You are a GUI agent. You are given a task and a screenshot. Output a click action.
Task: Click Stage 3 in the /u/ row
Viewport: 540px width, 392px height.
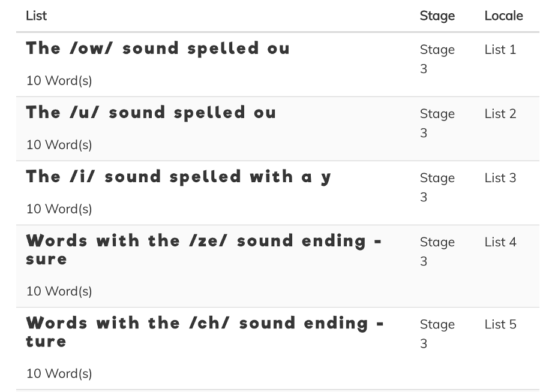437,123
